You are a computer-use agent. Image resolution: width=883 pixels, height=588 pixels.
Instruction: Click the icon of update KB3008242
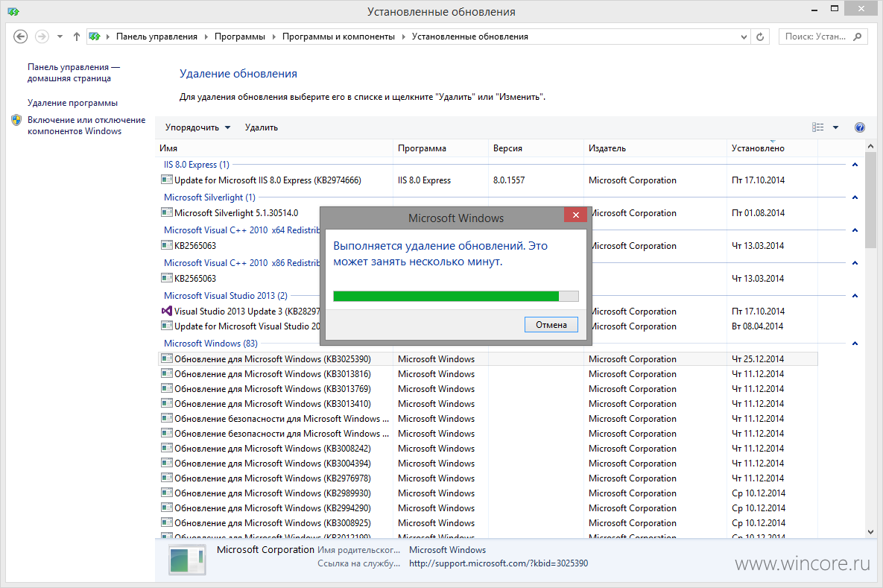tap(167, 449)
